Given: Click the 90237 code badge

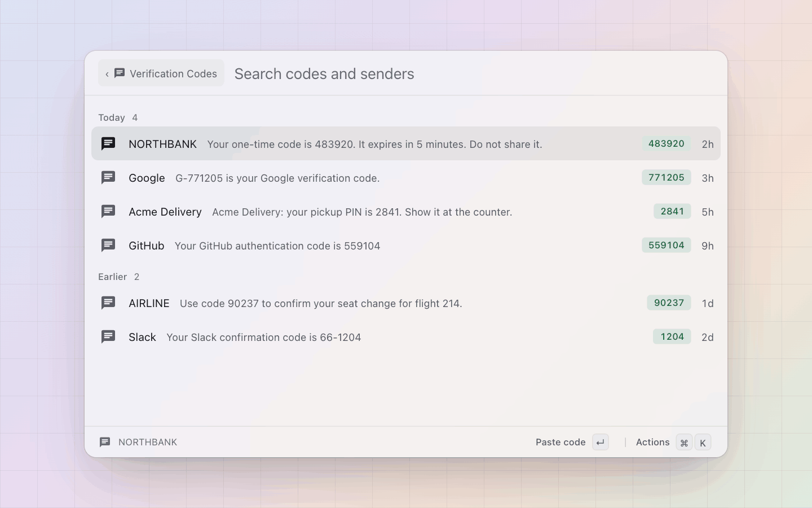Looking at the screenshot, I should point(669,303).
